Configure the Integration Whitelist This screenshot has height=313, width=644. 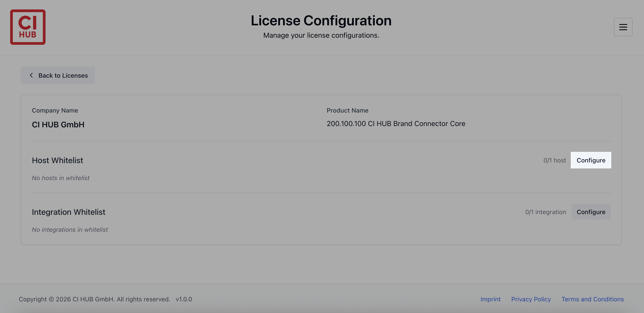point(591,212)
